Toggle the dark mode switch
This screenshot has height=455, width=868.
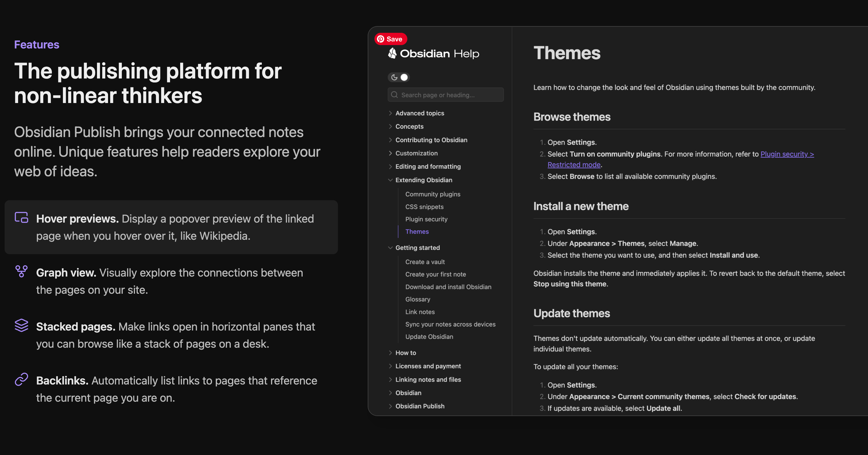tap(399, 77)
